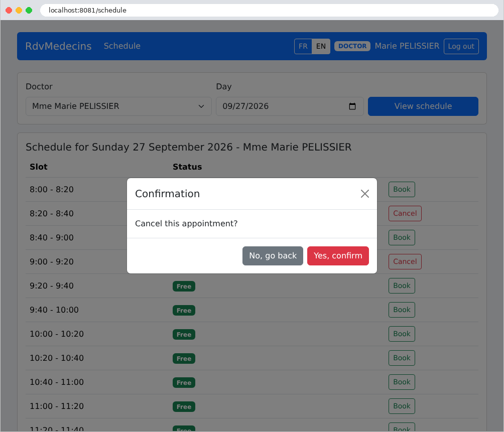The image size is (504, 432).
Task: Click Yes, confirm to cancel appointment
Action: pyautogui.click(x=338, y=256)
